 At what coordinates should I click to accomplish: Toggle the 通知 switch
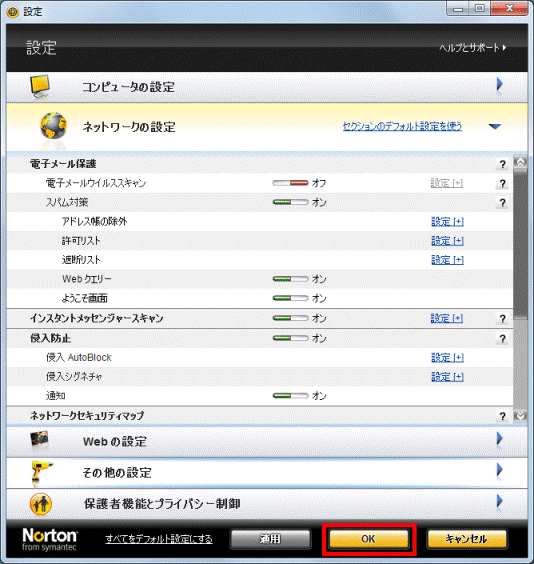click(290, 396)
